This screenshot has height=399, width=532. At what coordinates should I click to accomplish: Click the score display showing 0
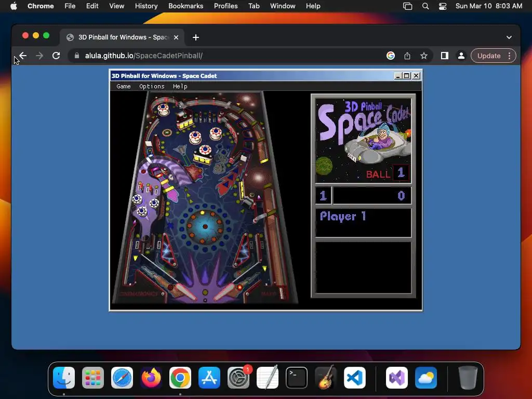click(372, 195)
